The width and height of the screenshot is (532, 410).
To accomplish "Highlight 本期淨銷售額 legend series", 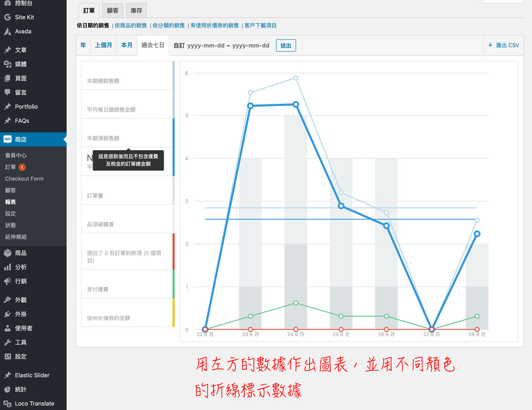I will (128, 133).
